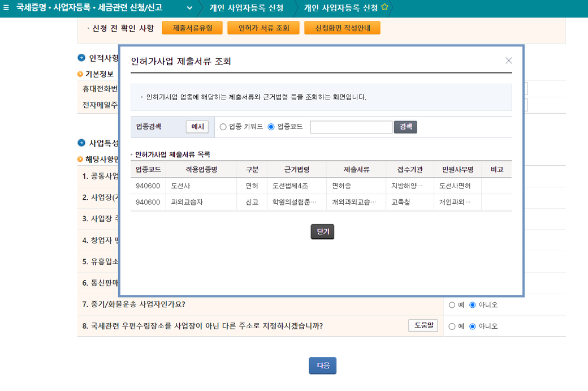Select the 업종코드 radio option
Screen dimensions: 588x391
click(x=271, y=127)
